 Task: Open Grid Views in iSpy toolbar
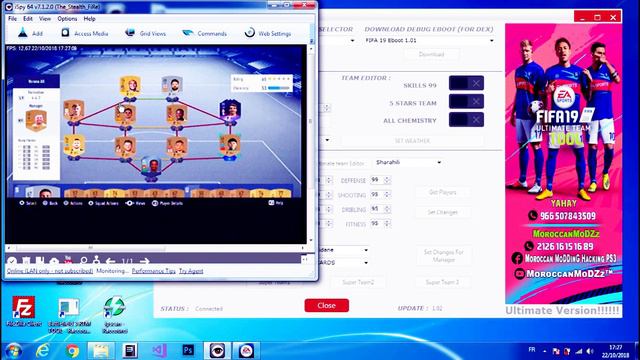click(145, 33)
